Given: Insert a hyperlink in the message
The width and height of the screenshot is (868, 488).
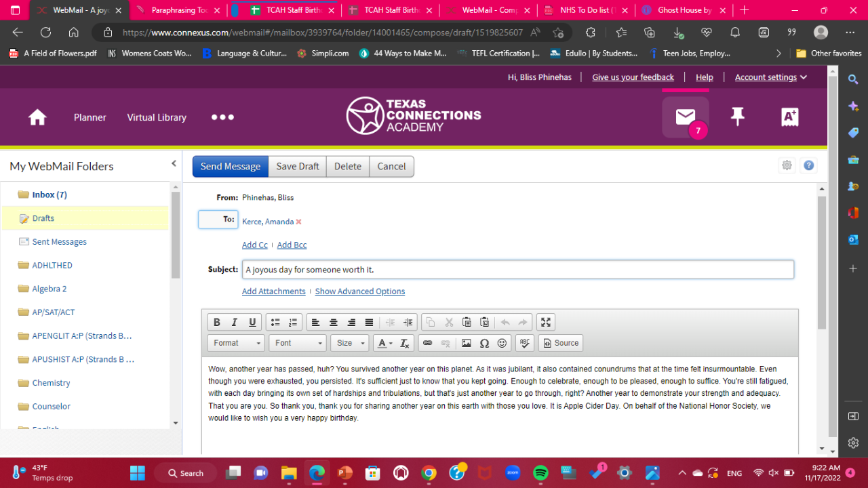Looking at the screenshot, I should pos(427,343).
